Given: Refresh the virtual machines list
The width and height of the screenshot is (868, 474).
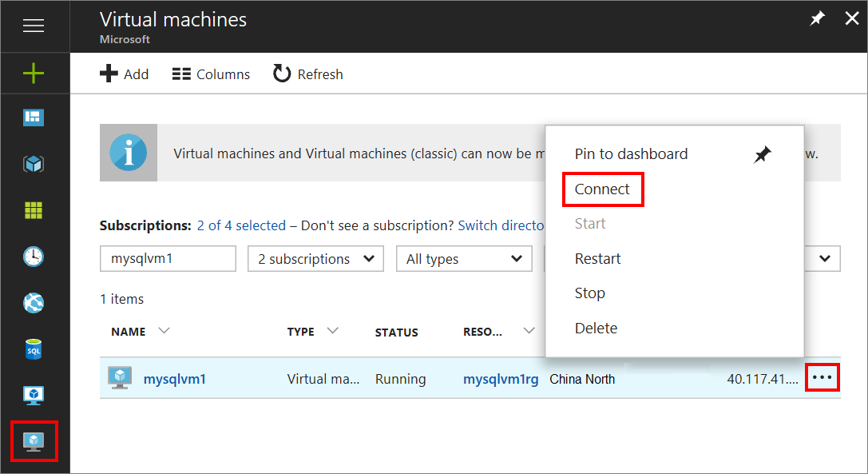Looking at the screenshot, I should coord(308,74).
